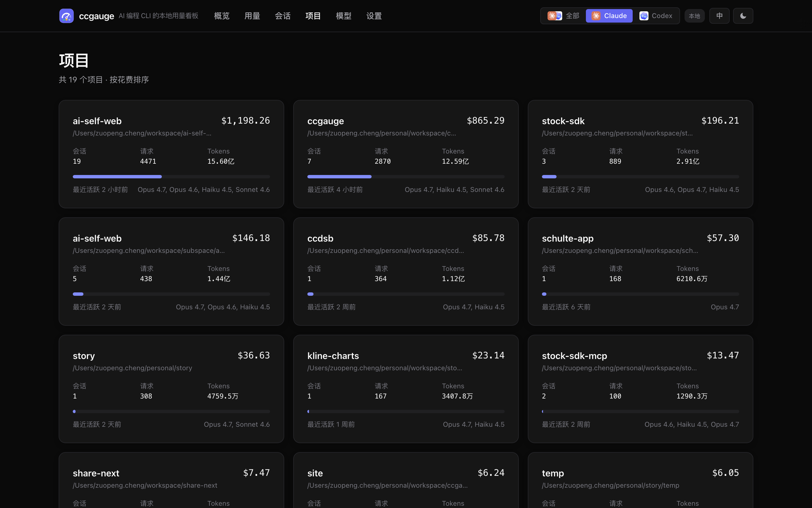Click 最近活跃 6 天前 text

coord(566,307)
